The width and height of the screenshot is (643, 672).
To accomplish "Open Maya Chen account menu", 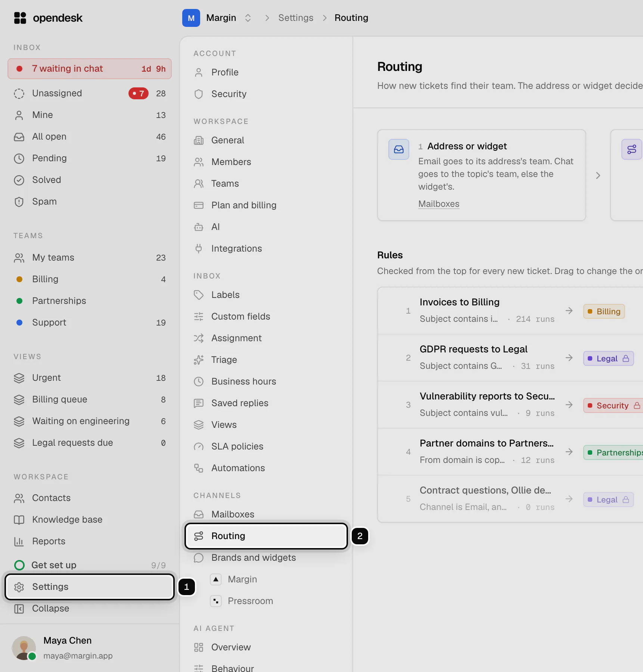I will pos(90,648).
